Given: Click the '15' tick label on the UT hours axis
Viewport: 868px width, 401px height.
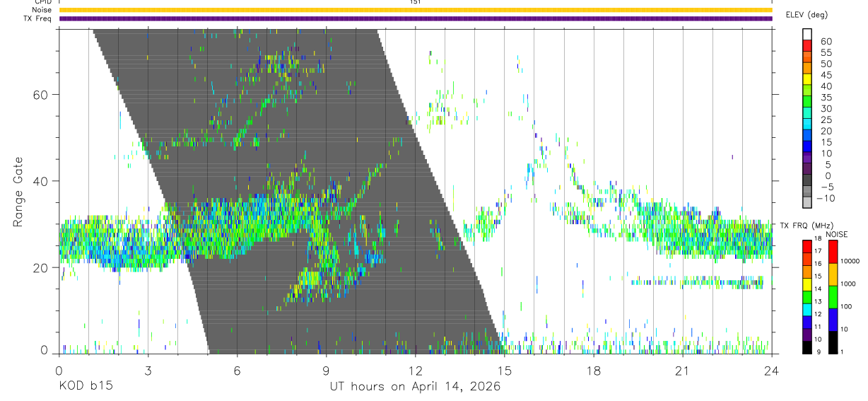Looking at the screenshot, I should coord(504,371).
